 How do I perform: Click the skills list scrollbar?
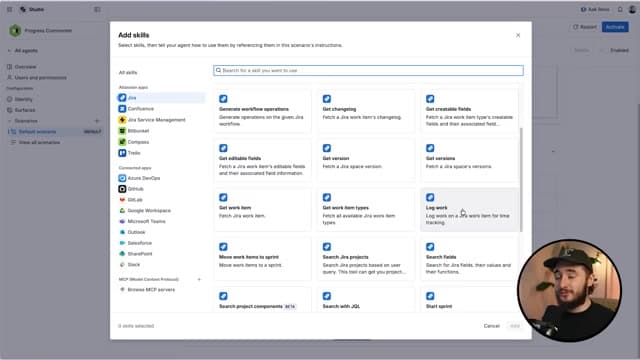[521, 180]
